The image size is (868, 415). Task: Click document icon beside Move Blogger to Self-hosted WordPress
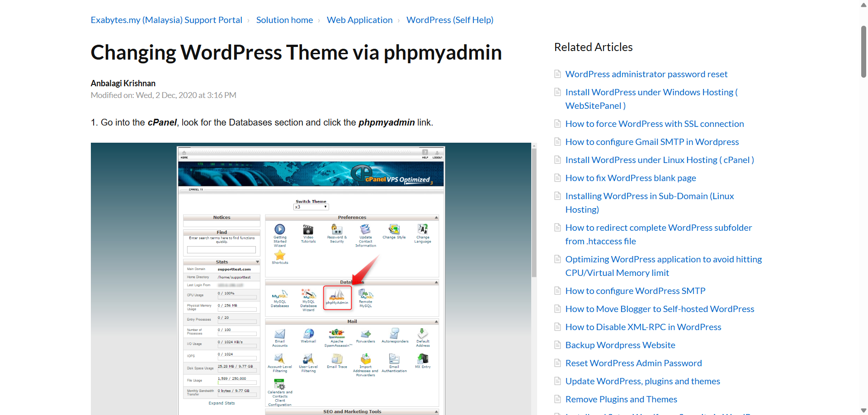(557, 308)
